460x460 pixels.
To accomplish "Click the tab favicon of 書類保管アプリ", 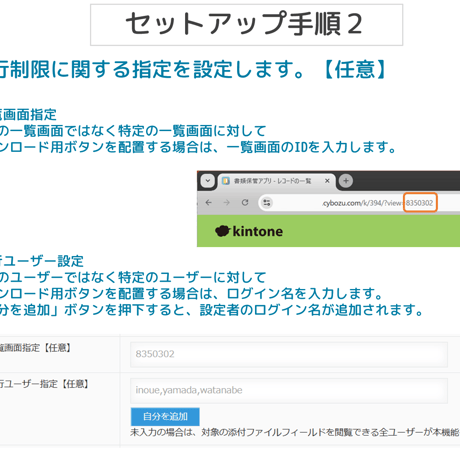I will 226,181.
